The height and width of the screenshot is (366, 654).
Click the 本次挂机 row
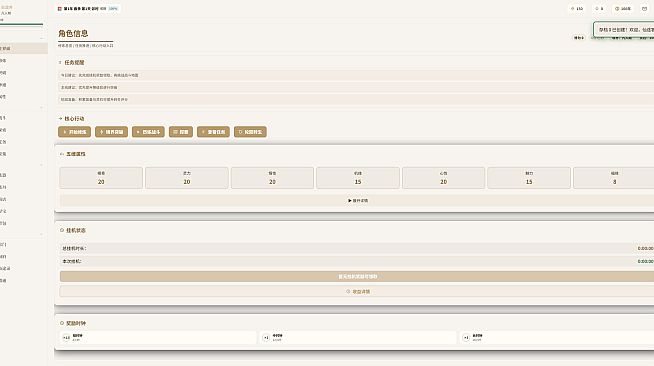click(357, 261)
